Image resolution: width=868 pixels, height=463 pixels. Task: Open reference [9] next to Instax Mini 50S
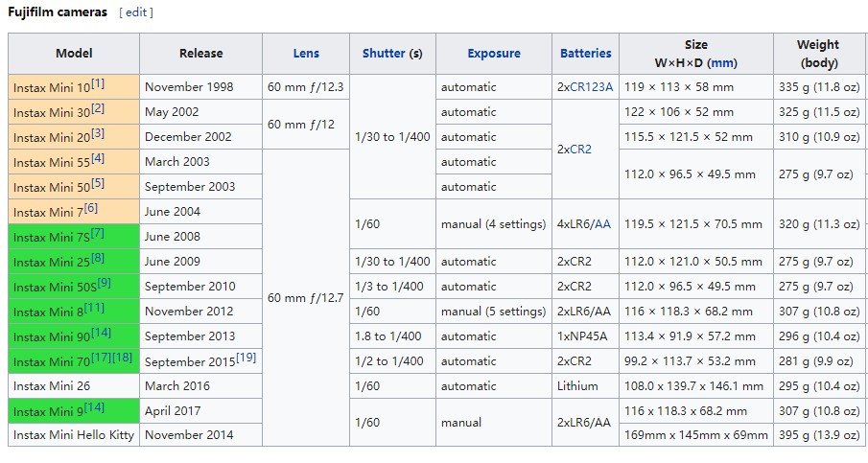(105, 283)
